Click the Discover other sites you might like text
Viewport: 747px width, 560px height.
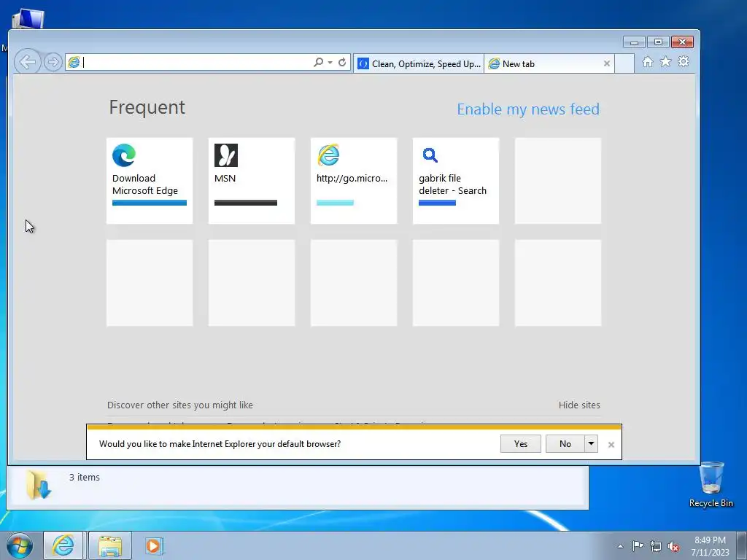coord(180,405)
